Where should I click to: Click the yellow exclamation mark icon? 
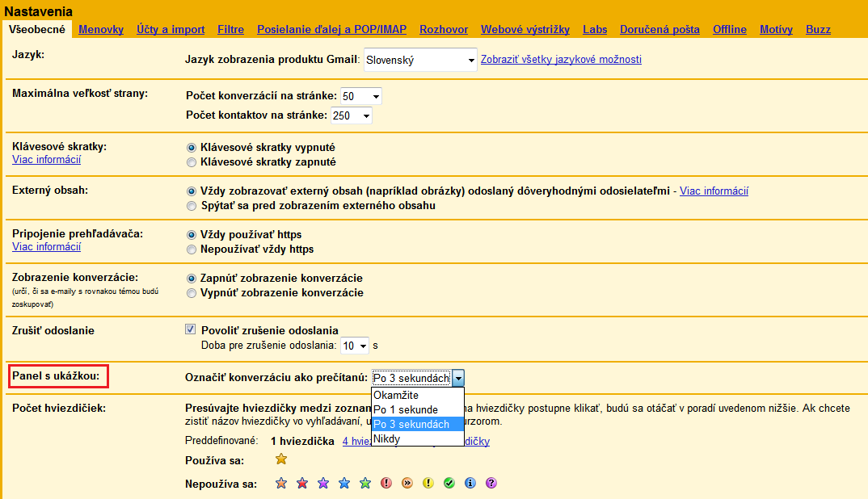[428, 483]
